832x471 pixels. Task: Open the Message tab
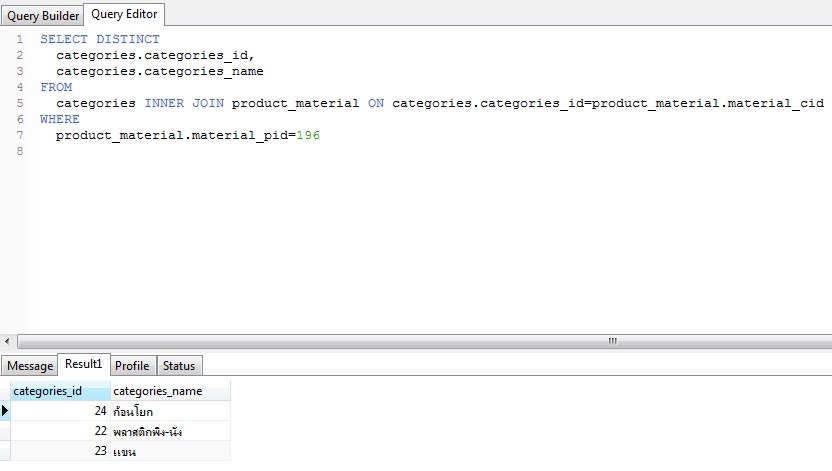coord(30,365)
